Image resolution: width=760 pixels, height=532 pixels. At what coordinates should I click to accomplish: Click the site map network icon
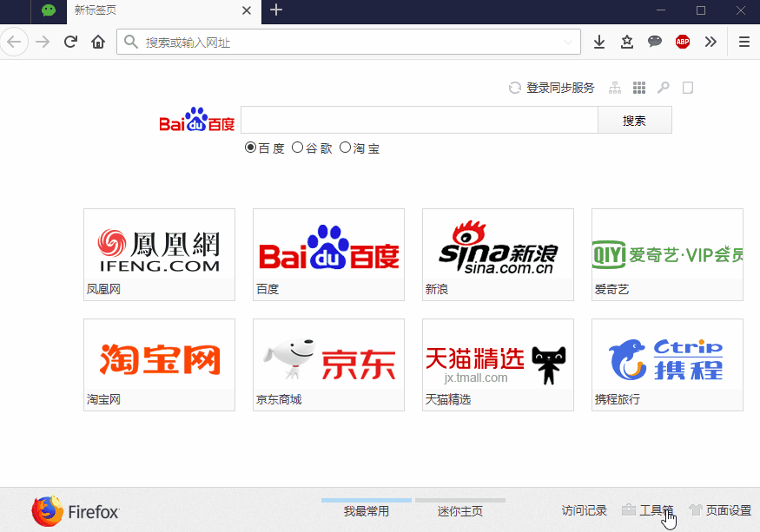pyautogui.click(x=615, y=88)
